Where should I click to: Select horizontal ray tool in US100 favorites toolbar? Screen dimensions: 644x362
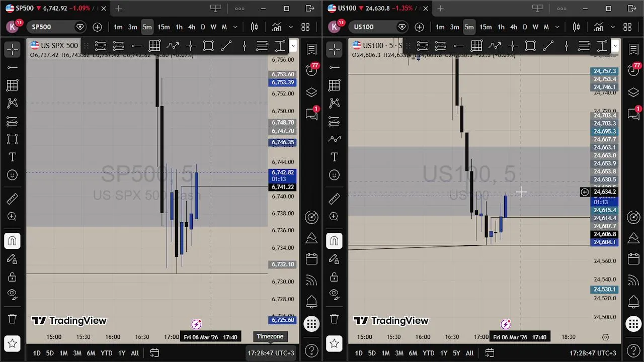[458, 46]
